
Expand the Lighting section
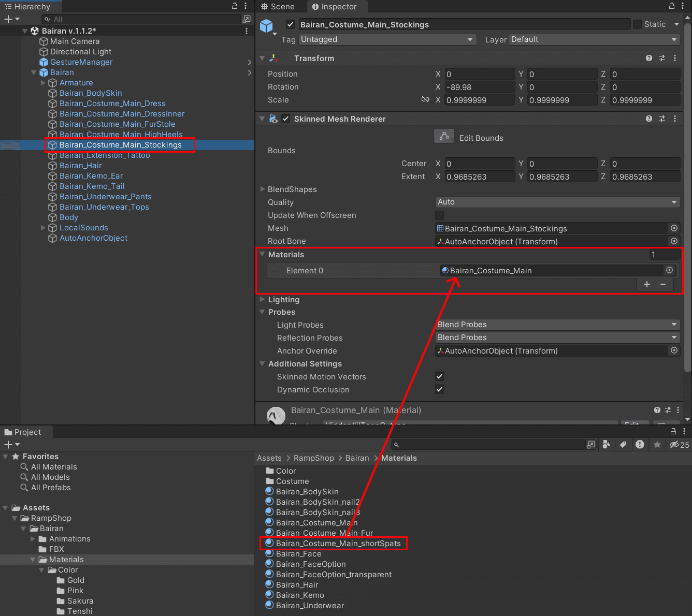pos(263,299)
